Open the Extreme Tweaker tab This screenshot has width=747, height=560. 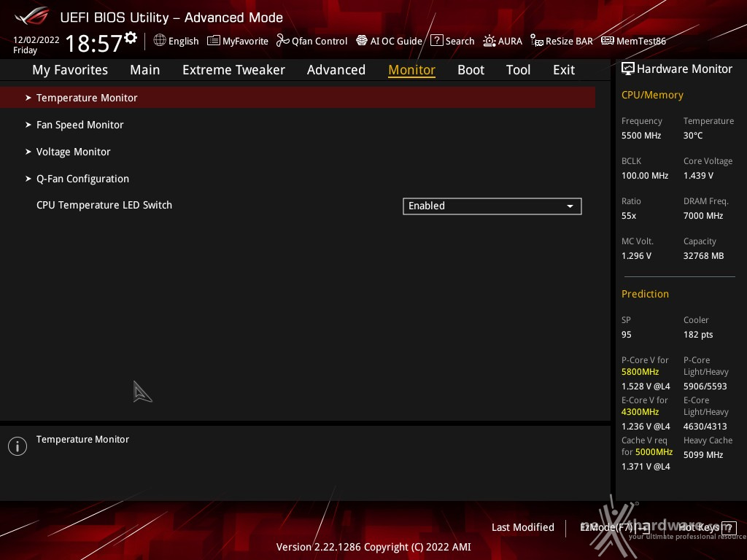click(233, 70)
